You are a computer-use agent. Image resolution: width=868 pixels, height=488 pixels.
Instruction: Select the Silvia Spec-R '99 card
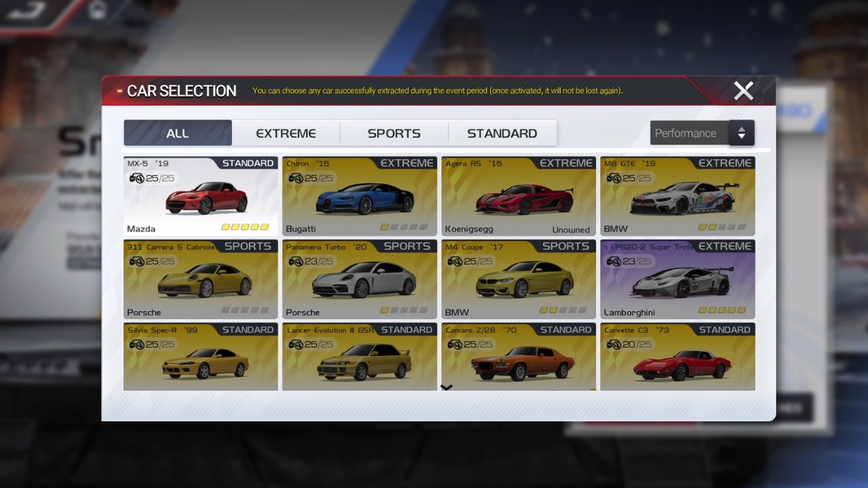(x=201, y=357)
